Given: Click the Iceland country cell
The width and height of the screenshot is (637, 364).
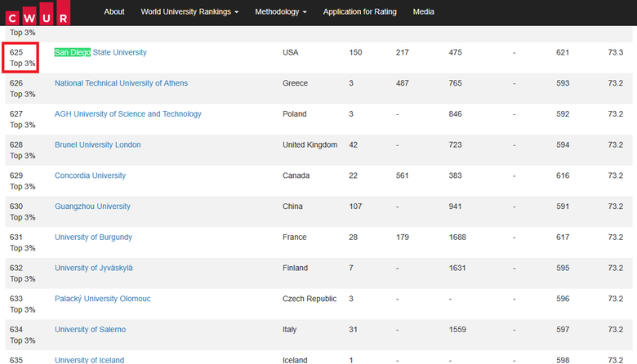Looking at the screenshot, I should [295, 360].
